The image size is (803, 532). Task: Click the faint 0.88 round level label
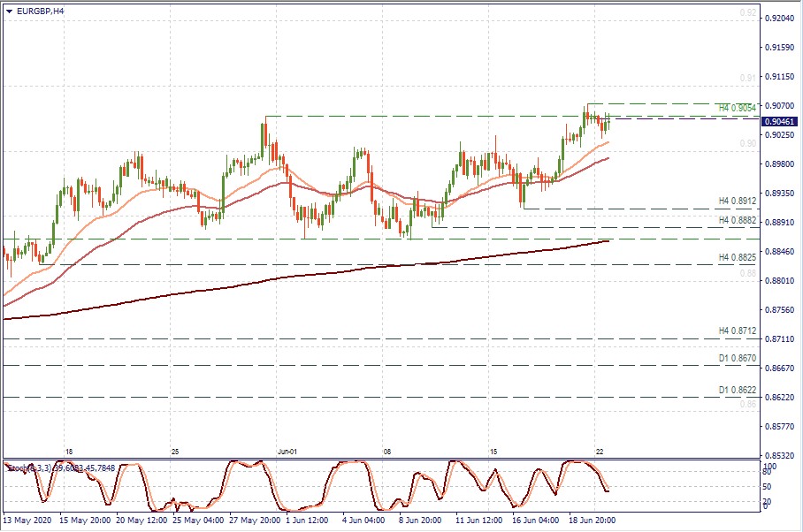click(748, 274)
